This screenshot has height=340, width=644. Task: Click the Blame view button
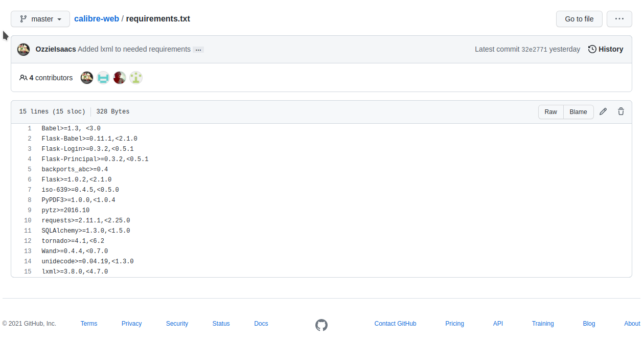click(x=578, y=112)
